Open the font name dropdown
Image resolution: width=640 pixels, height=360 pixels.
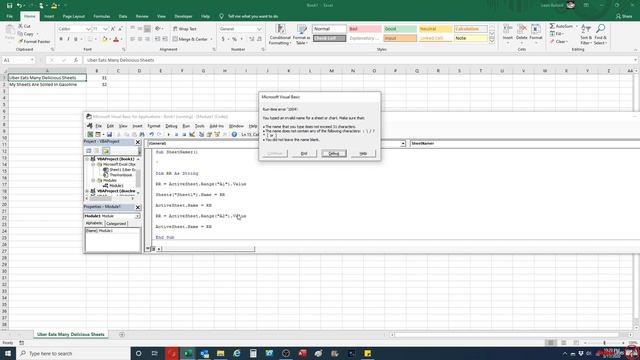pos(88,29)
